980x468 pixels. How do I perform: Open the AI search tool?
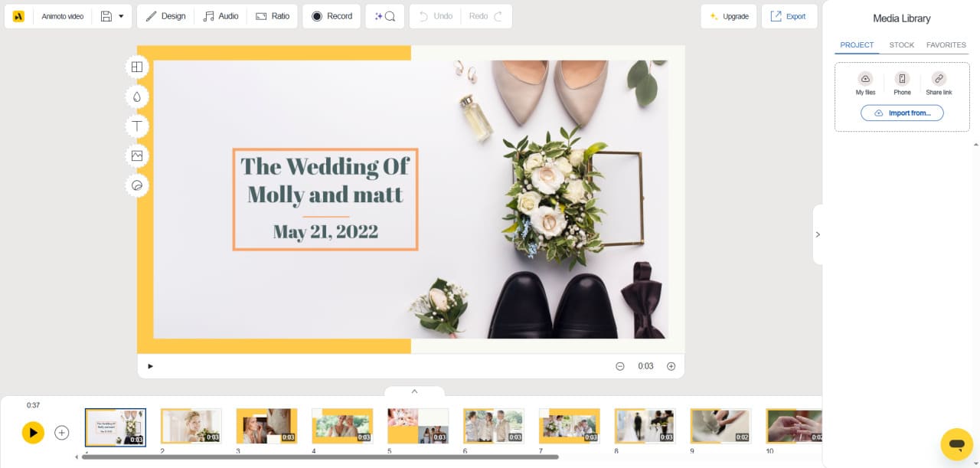click(384, 15)
